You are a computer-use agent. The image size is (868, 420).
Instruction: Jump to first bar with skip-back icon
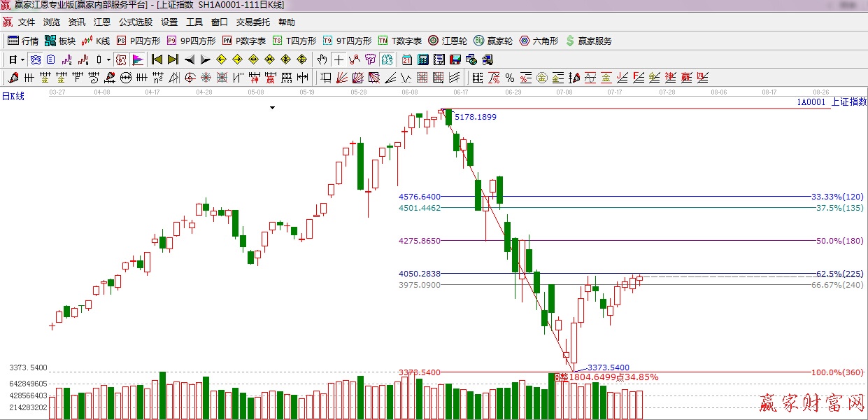(x=157, y=59)
